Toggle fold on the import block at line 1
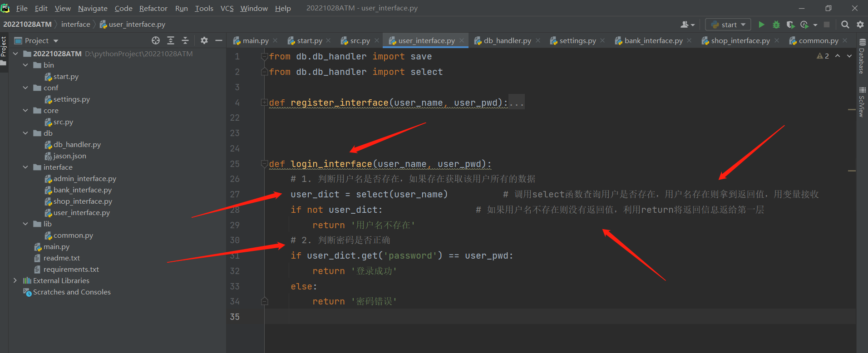Viewport: 868px width, 353px height. click(x=264, y=57)
